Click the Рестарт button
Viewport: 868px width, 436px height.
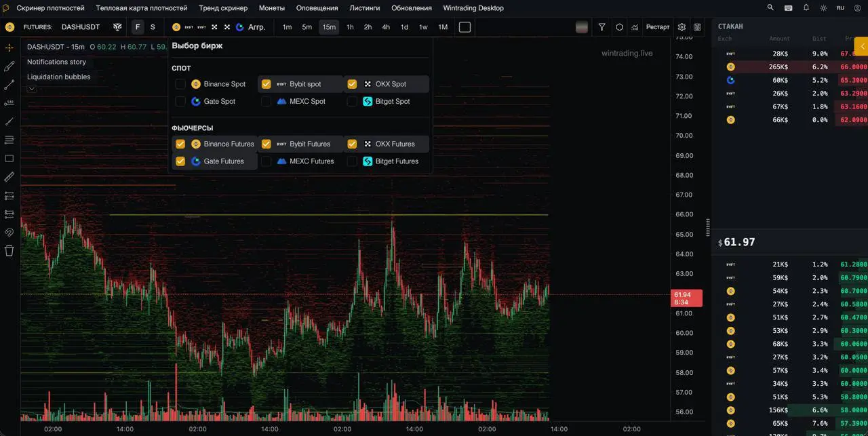click(658, 27)
